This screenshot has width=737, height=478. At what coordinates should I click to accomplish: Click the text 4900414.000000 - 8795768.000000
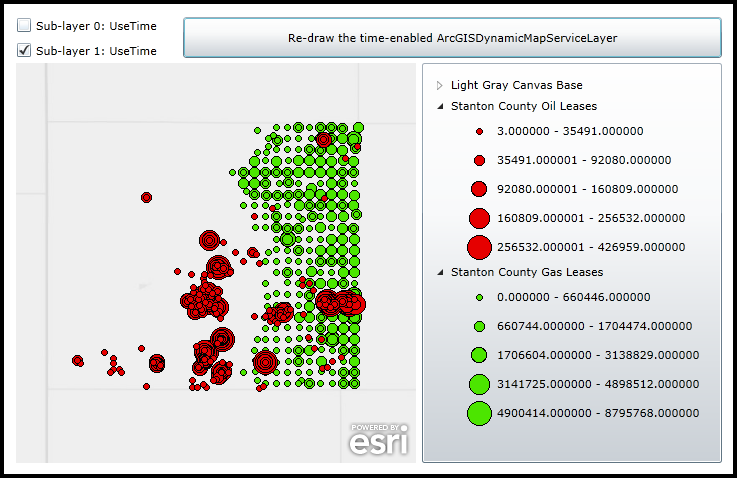tap(598, 413)
